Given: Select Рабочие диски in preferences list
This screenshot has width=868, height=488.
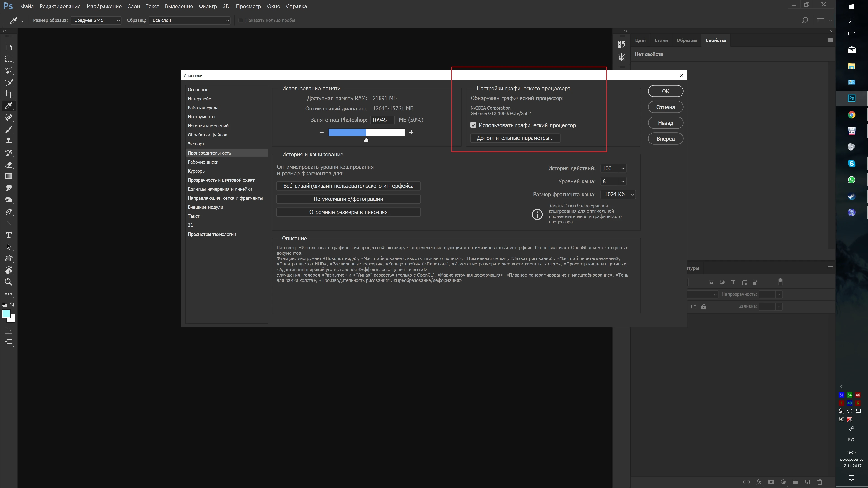Looking at the screenshot, I should click(x=203, y=162).
